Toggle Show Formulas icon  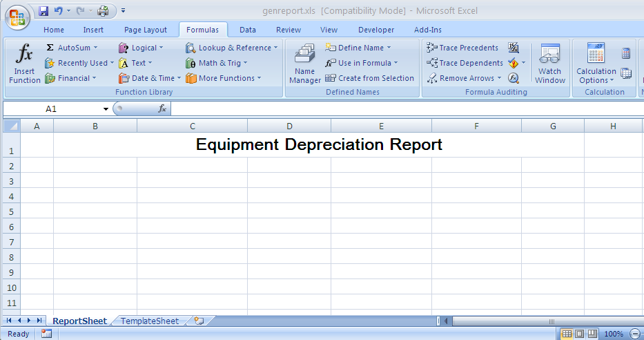514,48
